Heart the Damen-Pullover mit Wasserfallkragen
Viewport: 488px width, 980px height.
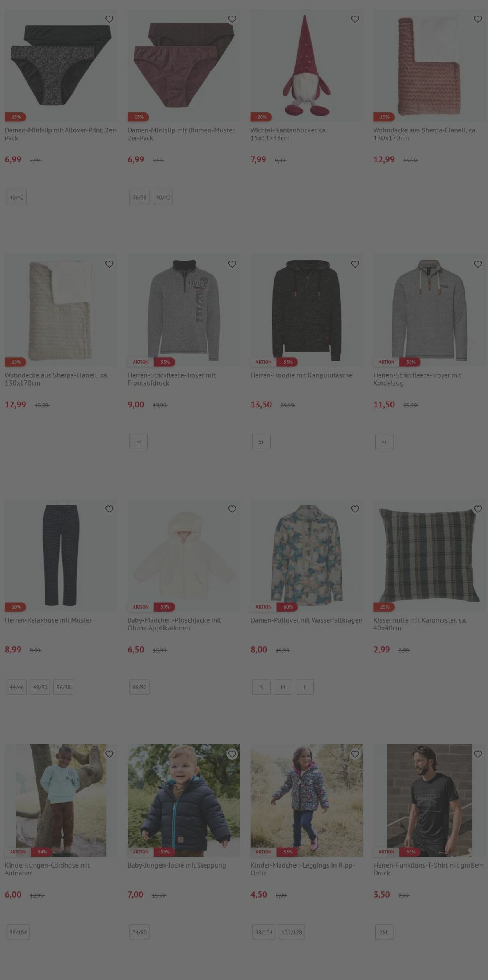[x=355, y=509]
